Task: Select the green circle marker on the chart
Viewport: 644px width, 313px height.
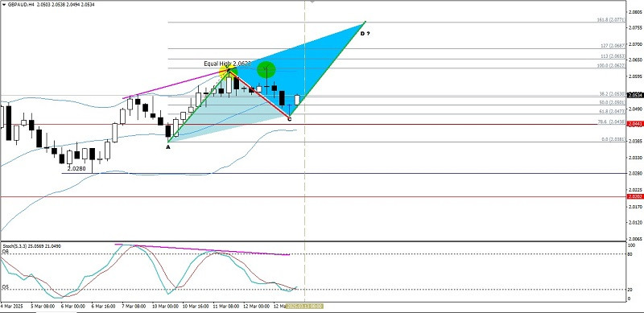Action: tap(266, 70)
